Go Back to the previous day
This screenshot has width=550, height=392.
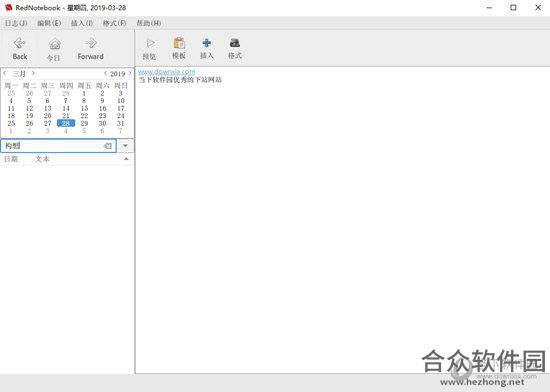(20, 49)
